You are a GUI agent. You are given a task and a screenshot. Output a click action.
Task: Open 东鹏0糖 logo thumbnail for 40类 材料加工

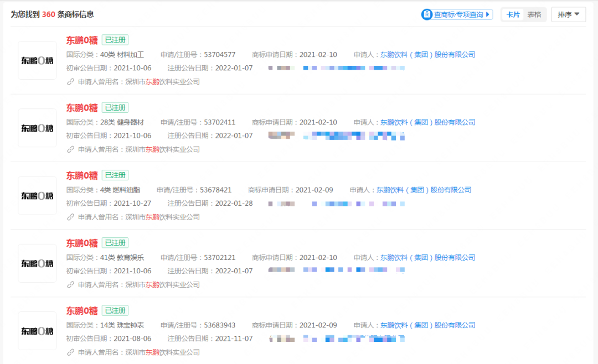click(x=37, y=60)
